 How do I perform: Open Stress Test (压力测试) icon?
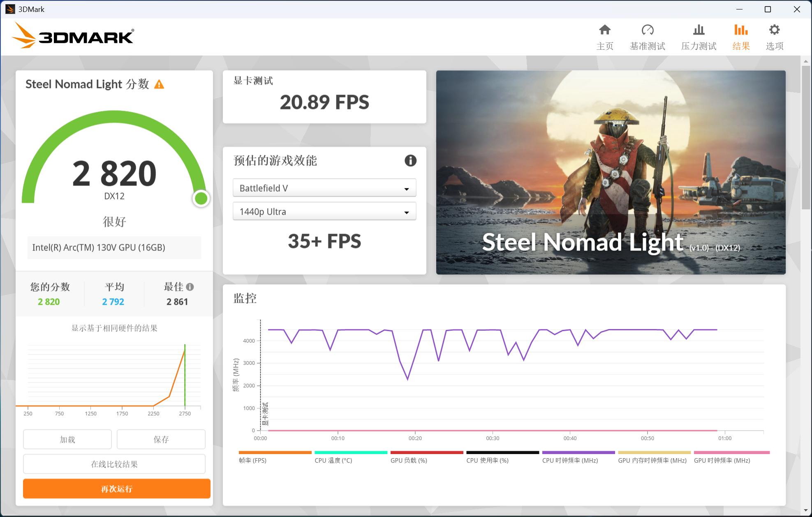pyautogui.click(x=698, y=30)
